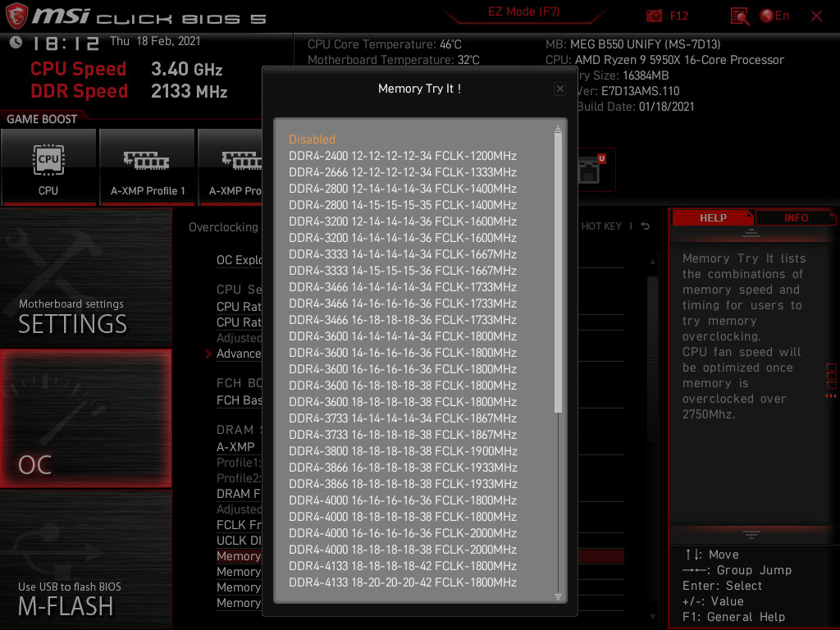This screenshot has height=630, width=840.
Task: Select DDR4-2800 14-15-15-15-35 FCLK-1400MHz
Action: coord(403,205)
